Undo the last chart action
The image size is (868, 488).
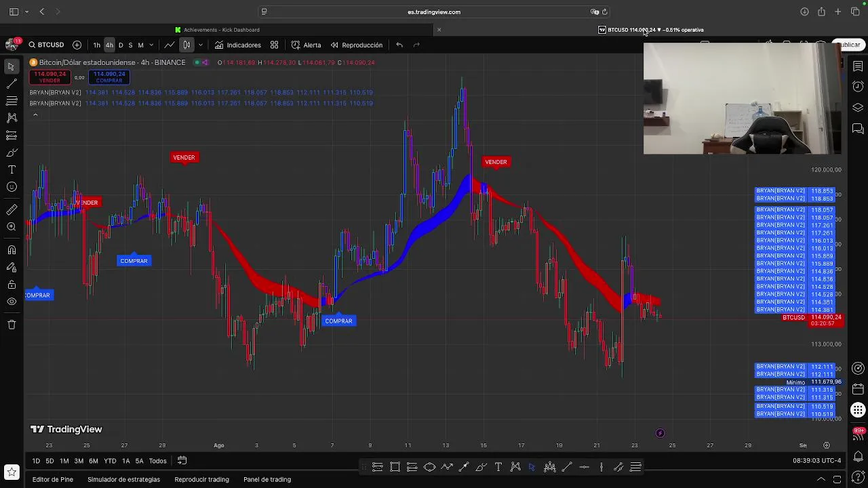coord(399,45)
